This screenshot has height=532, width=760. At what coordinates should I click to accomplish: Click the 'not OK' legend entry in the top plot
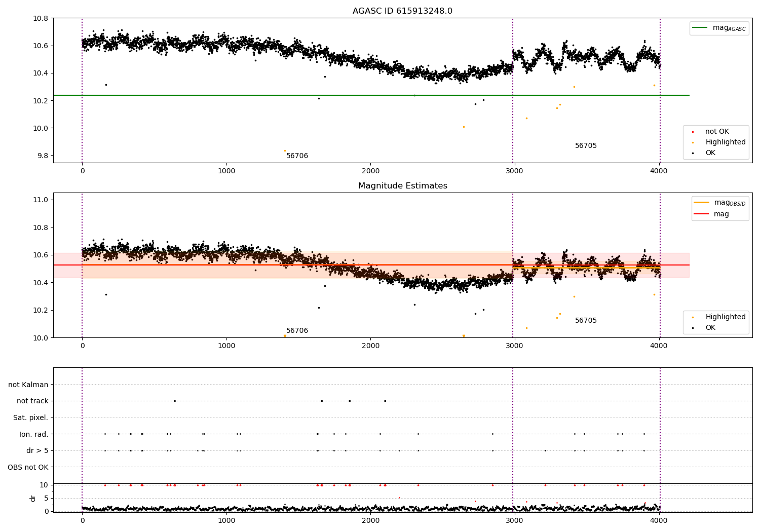(x=715, y=132)
